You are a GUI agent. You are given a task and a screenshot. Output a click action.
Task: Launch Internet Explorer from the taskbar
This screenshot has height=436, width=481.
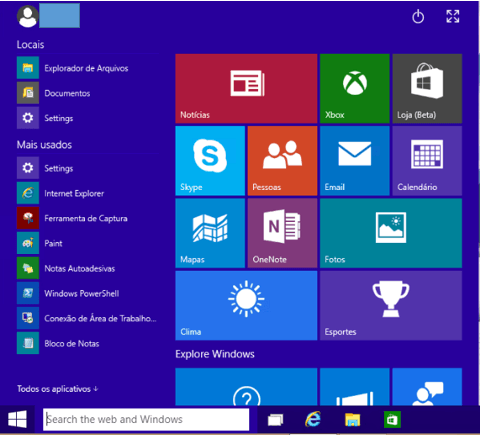click(x=313, y=419)
